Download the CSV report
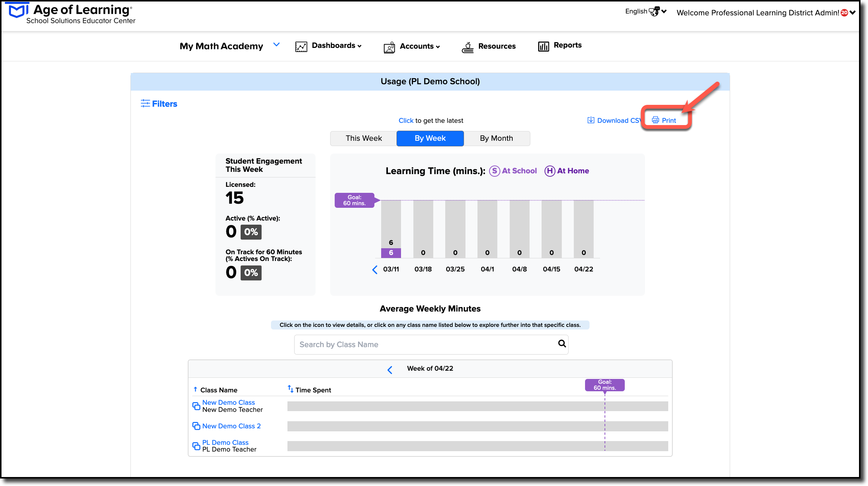Screen dimensions: 868x486 click(x=618, y=121)
